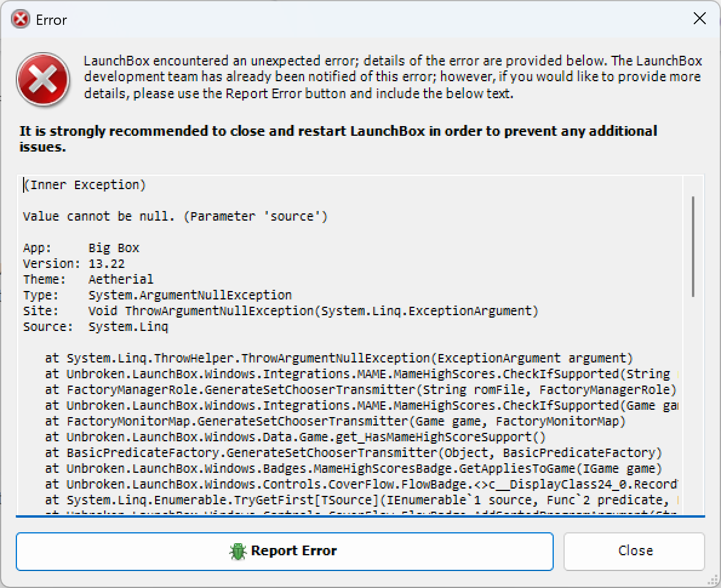The image size is (721, 588).
Task: Click the version number "13.22"
Action: coord(106,264)
